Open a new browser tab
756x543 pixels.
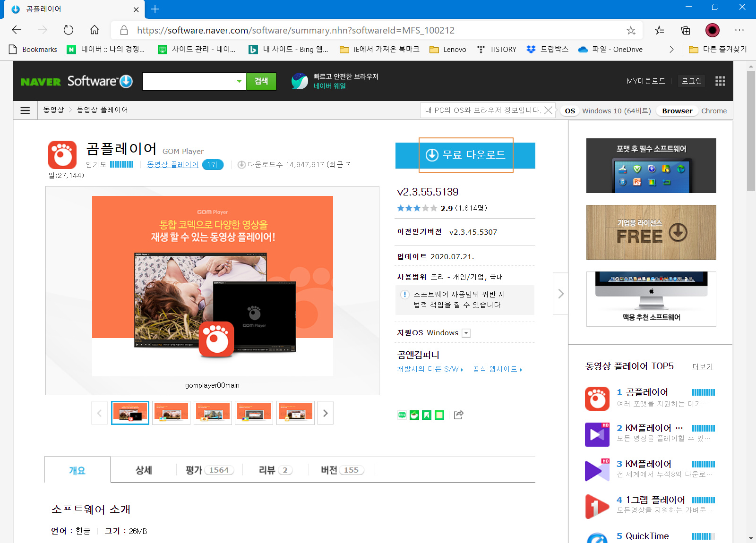[155, 9]
